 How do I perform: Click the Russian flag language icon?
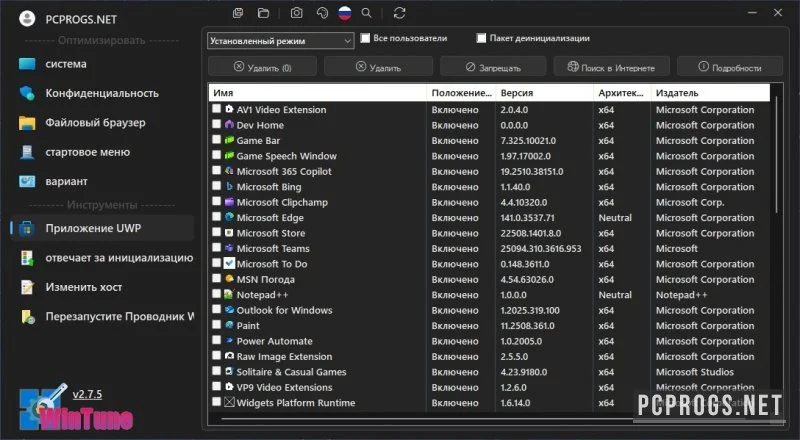coord(345,13)
